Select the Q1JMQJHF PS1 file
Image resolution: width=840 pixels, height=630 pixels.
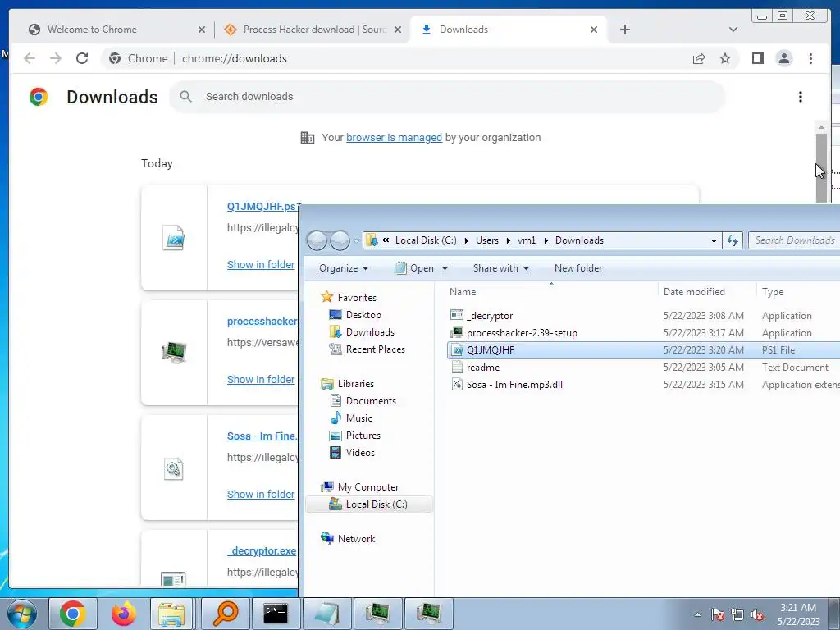coord(643,350)
